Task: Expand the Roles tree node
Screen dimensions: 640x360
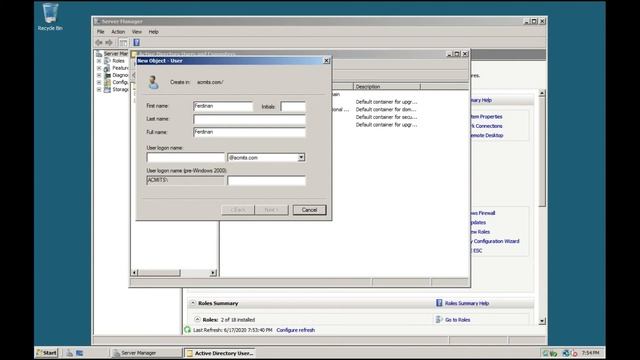Action: pos(99,61)
